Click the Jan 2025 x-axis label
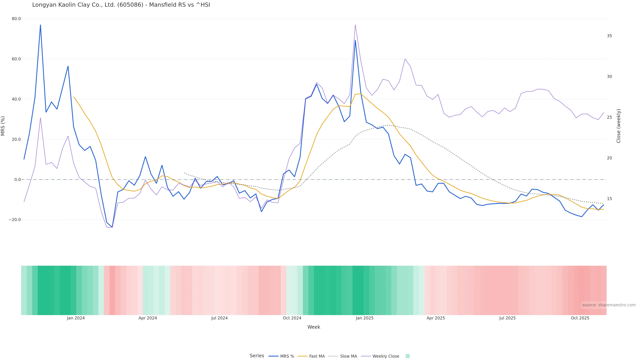The width and height of the screenshot is (644, 362). tap(364, 318)
